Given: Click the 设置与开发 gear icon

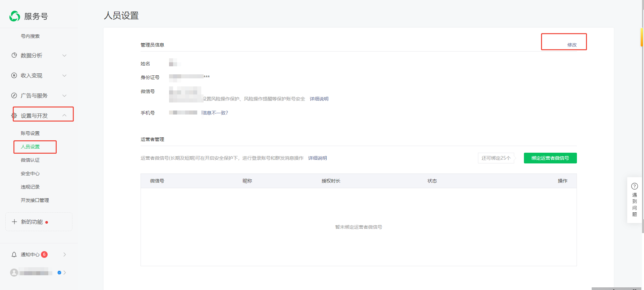Looking at the screenshot, I should click(x=14, y=116).
